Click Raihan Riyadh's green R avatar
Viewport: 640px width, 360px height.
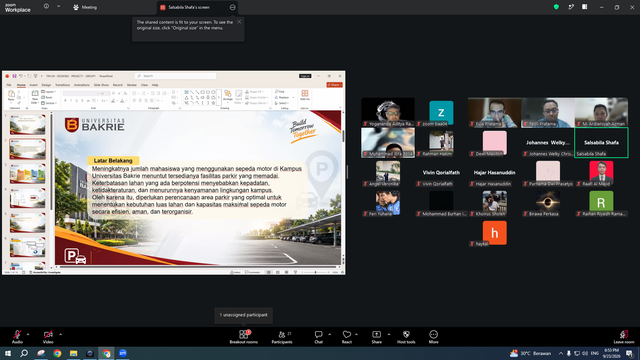[x=601, y=201]
